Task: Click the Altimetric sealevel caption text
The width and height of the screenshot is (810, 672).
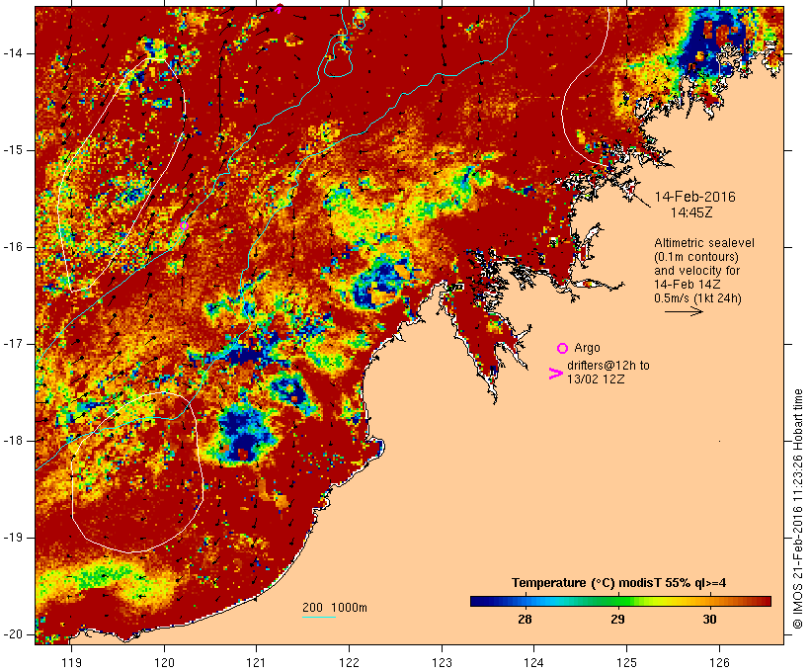Action: pos(704,243)
